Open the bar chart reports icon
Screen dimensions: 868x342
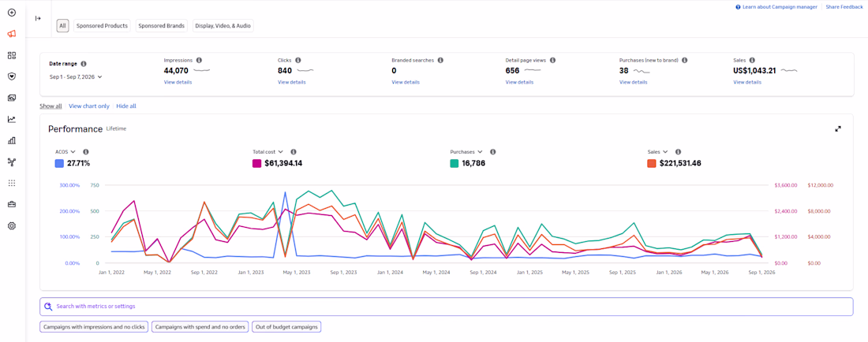(x=12, y=140)
